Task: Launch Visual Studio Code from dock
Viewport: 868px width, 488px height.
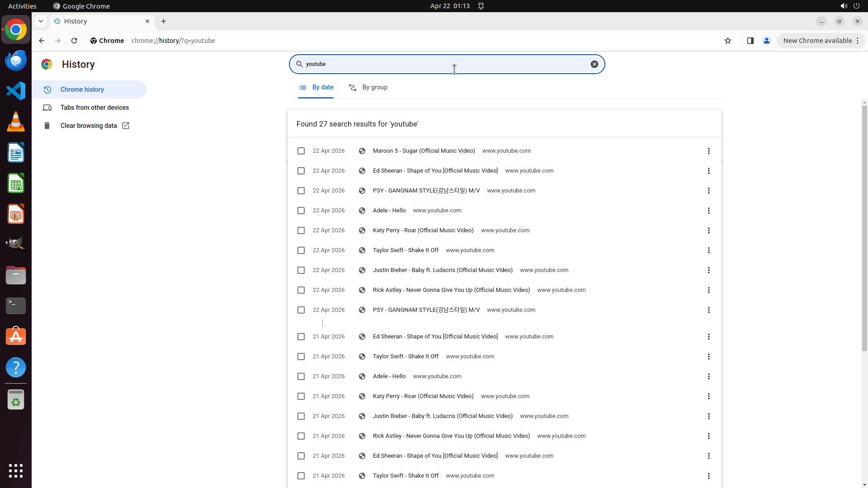Action: [x=16, y=91]
